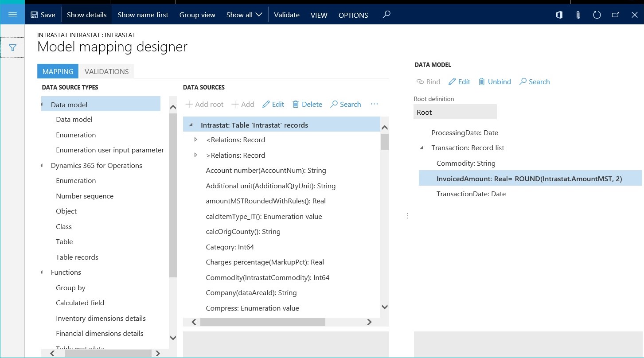
Task: Expand the <Relations: Record node
Action: (x=195, y=140)
